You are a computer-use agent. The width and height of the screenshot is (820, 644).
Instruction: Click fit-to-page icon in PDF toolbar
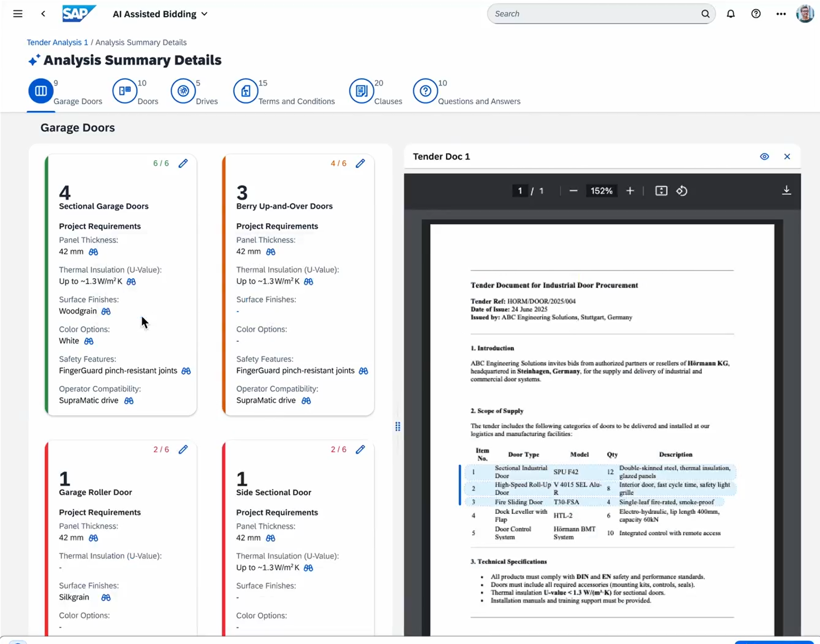point(661,191)
